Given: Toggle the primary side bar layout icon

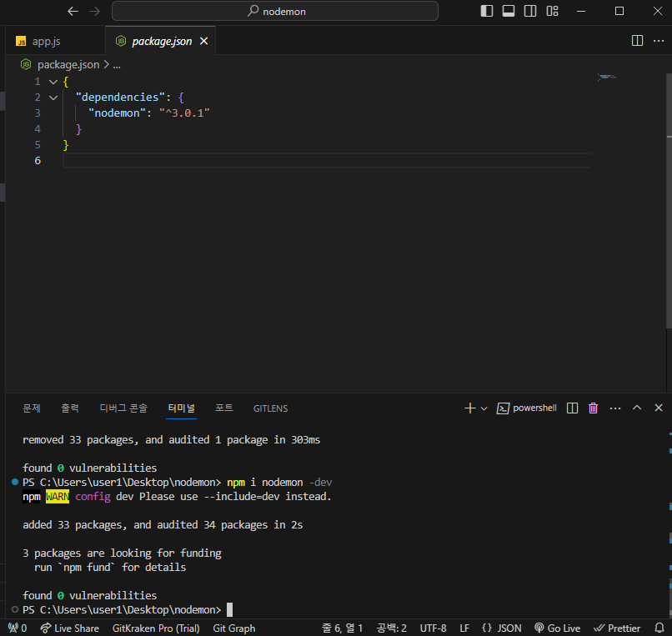Looking at the screenshot, I should [x=486, y=11].
